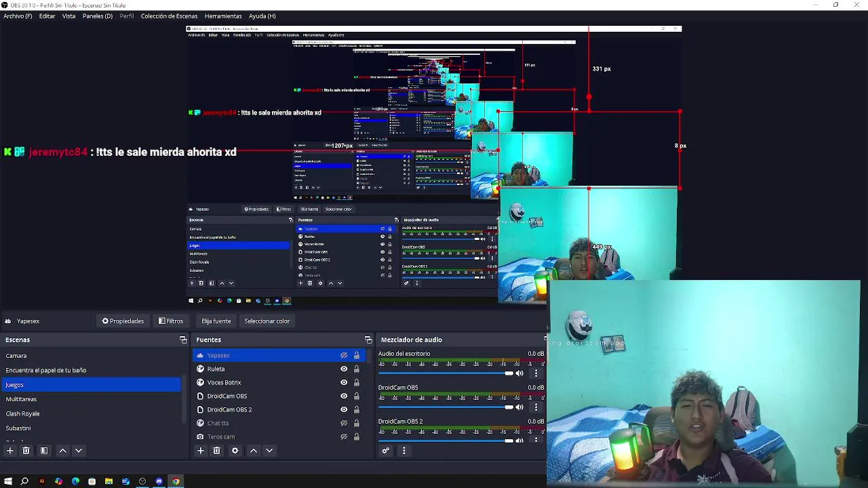868x488 pixels.
Task: Show the Chat tts source
Action: click(x=344, y=423)
